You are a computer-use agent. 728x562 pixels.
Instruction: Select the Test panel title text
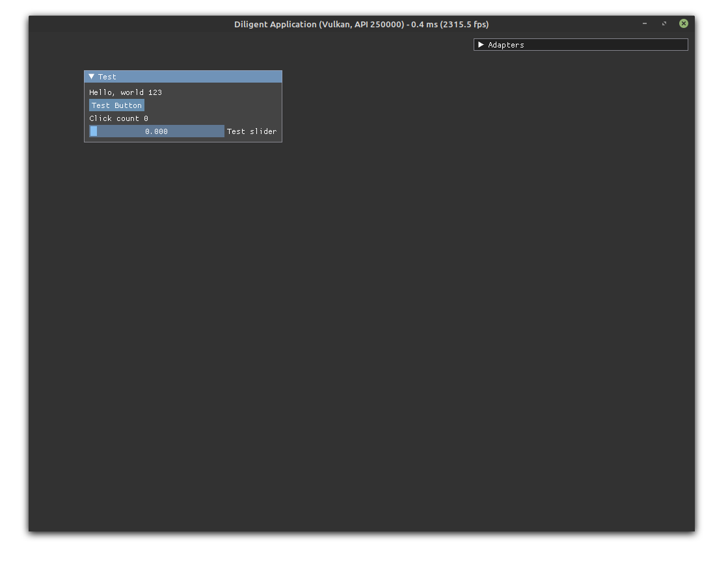click(107, 77)
